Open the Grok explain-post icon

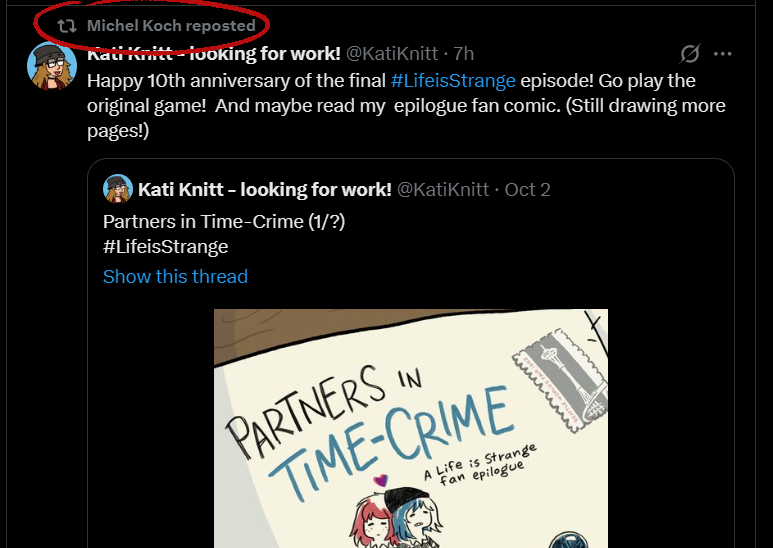pos(690,53)
